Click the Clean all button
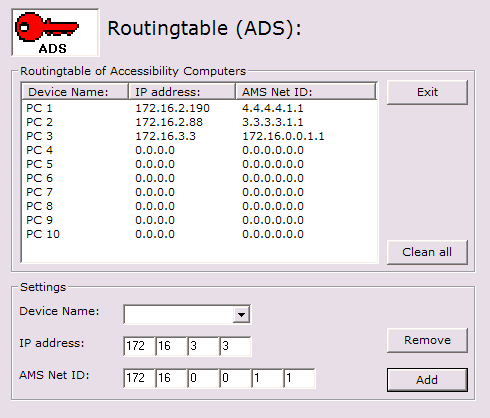 point(427,252)
